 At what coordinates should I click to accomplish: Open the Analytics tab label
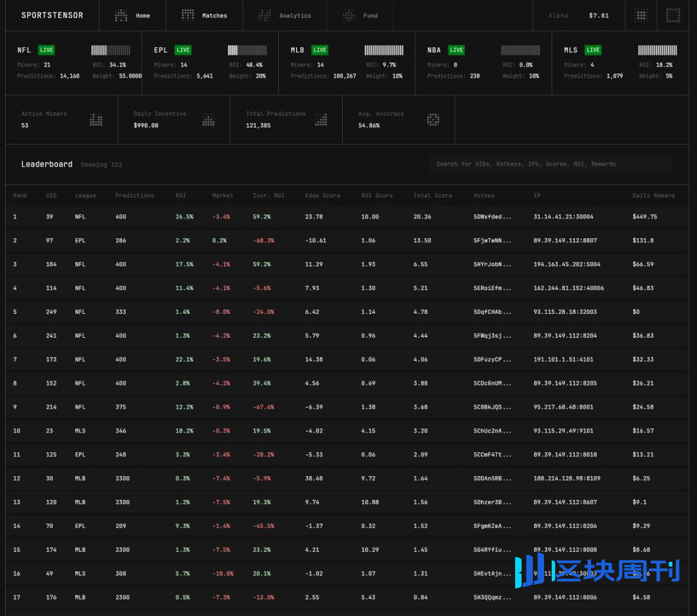tap(295, 15)
